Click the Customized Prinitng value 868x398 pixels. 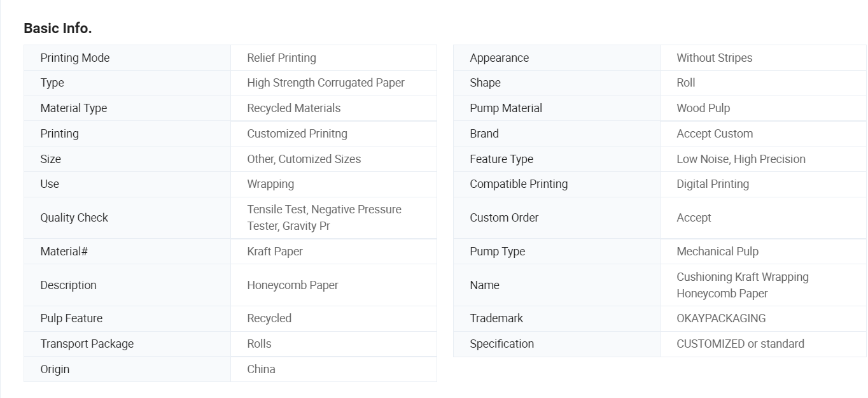297,134
